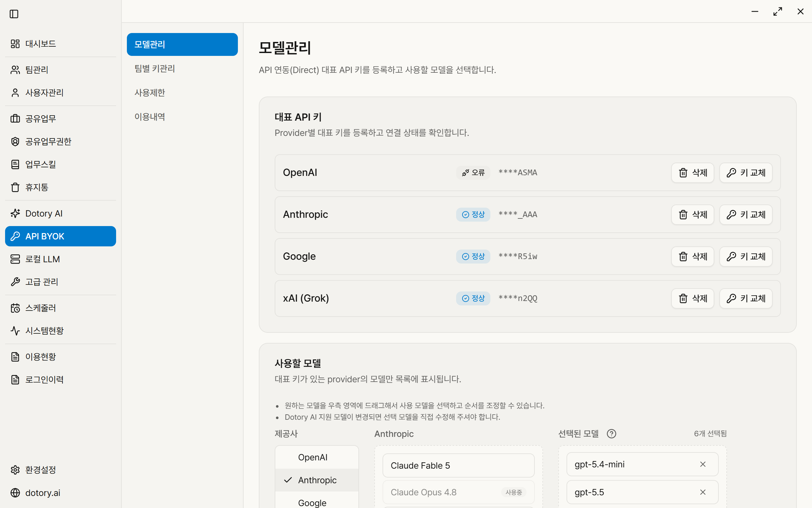812x508 pixels.
Task: Maximize the window with expand arrows
Action: [x=778, y=11]
